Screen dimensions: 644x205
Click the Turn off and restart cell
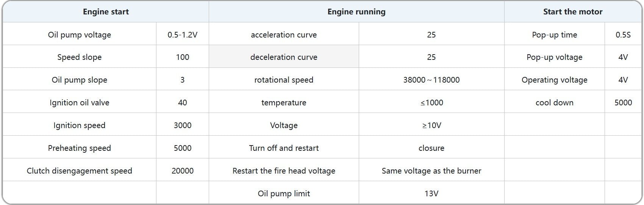(x=284, y=148)
